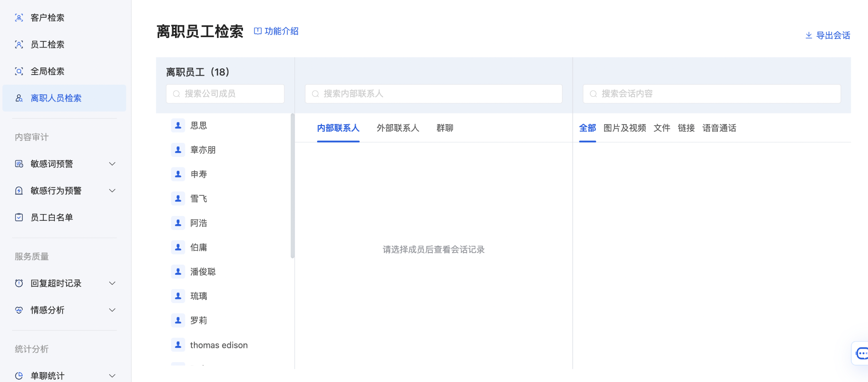The image size is (868, 382).
Task: Click the 敏感词预警 icon in sidebar
Action: point(19,164)
